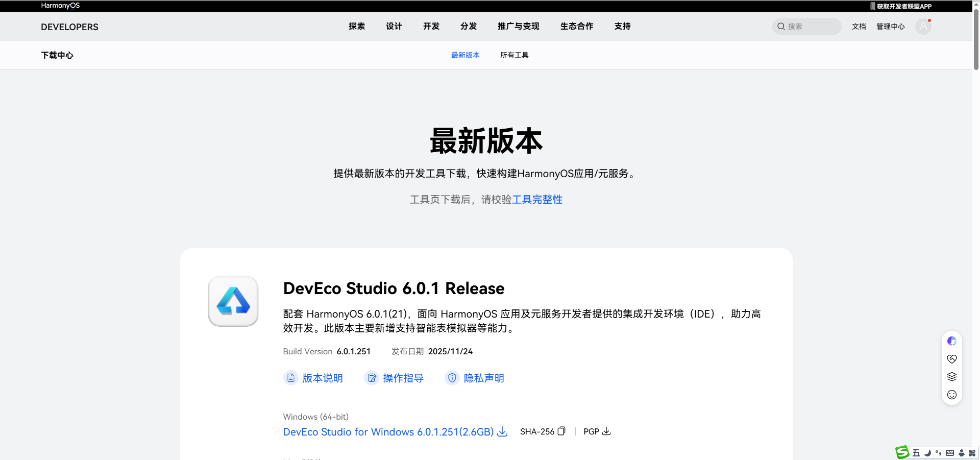Viewport: 980px width, 460px height.
Task: Click the 获取开发者联盟APP link
Action: pos(904,6)
